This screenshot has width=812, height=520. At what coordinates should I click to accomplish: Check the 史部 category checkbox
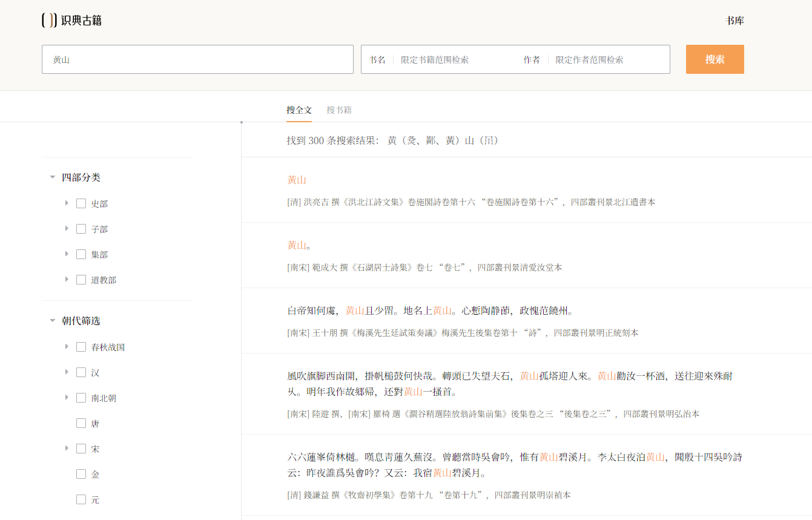(x=81, y=203)
